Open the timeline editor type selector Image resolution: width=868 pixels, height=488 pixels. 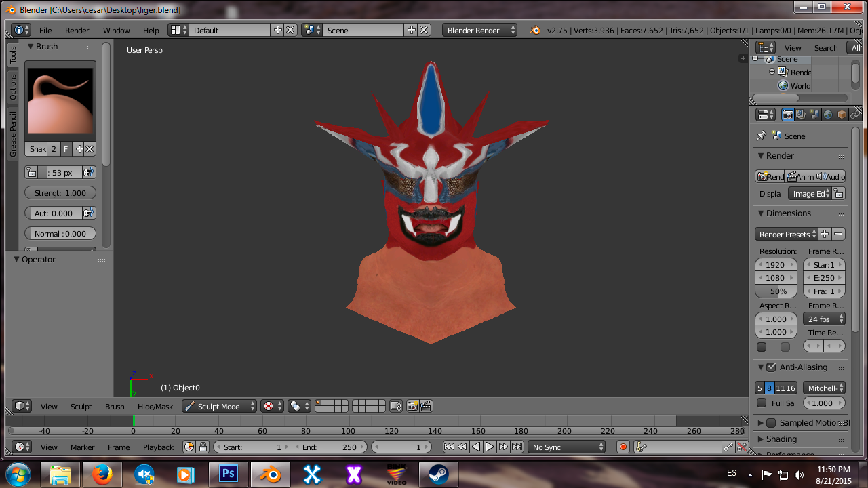22,447
